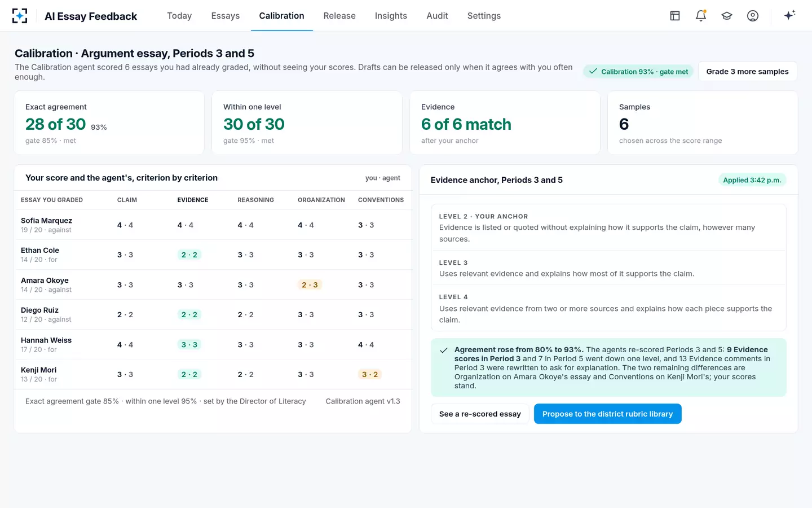Screen dimensions: 812x508
Task: Select the Ethan Cole essay name
Action: point(40,251)
